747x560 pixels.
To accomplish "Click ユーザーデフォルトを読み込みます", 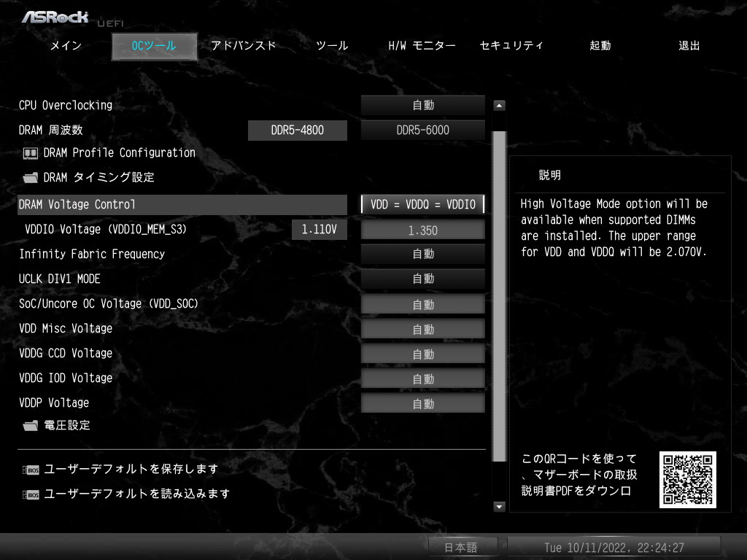I will coord(136,494).
